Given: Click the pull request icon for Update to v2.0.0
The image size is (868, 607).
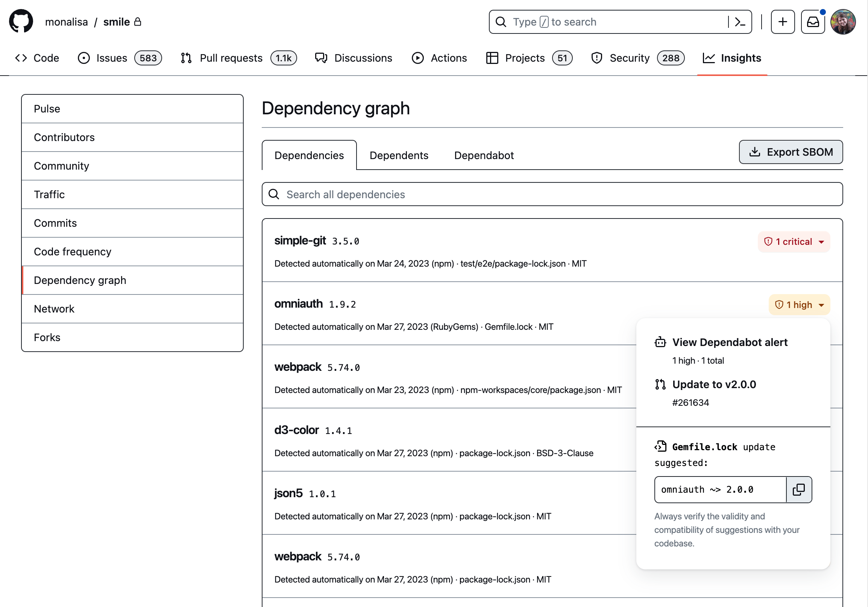Looking at the screenshot, I should coord(659,384).
